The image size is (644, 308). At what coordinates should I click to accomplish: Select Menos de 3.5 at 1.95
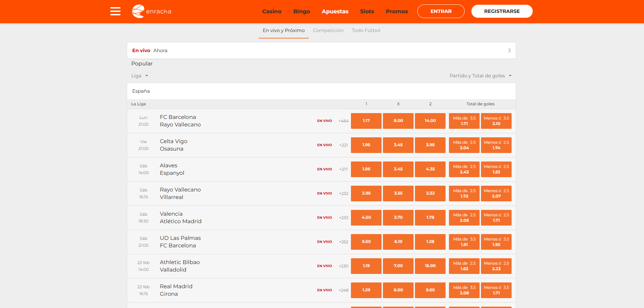pos(496,242)
